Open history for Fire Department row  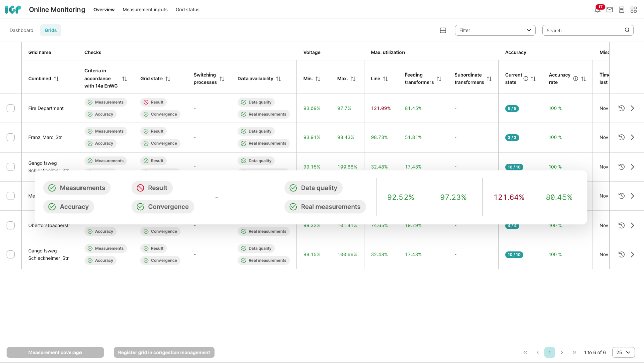[x=621, y=108]
